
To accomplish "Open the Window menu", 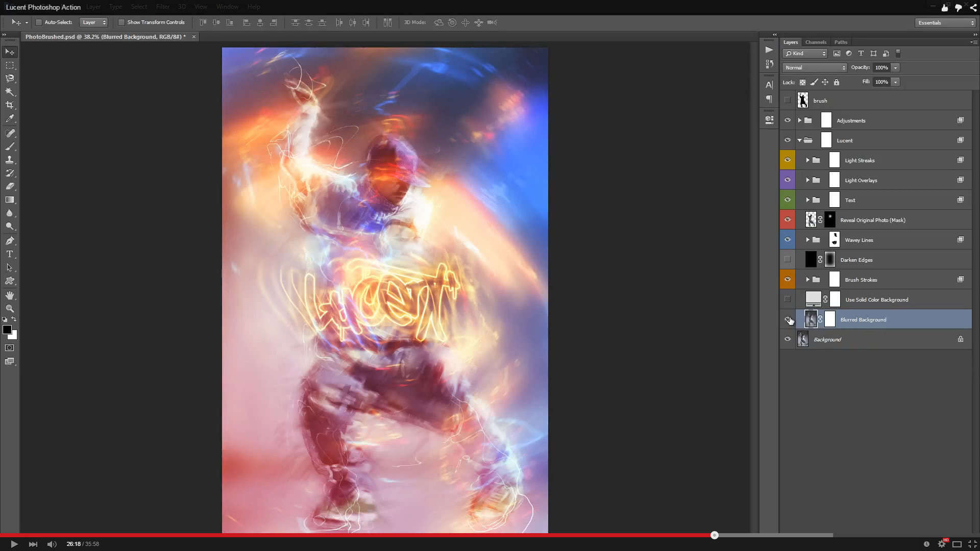I will tap(227, 7).
